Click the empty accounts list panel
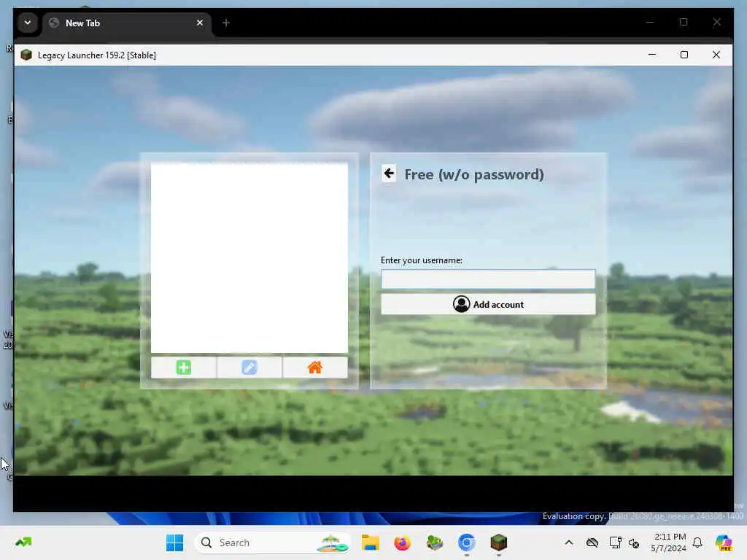 point(249,257)
